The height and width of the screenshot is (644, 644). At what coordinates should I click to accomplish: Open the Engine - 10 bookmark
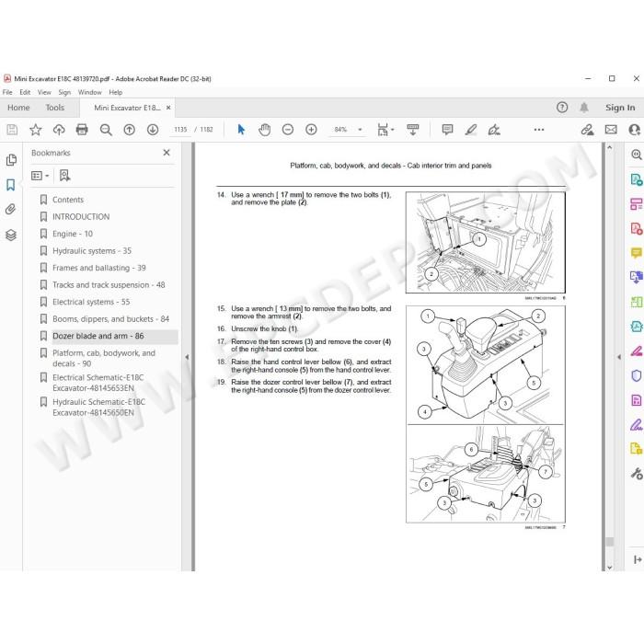73,234
